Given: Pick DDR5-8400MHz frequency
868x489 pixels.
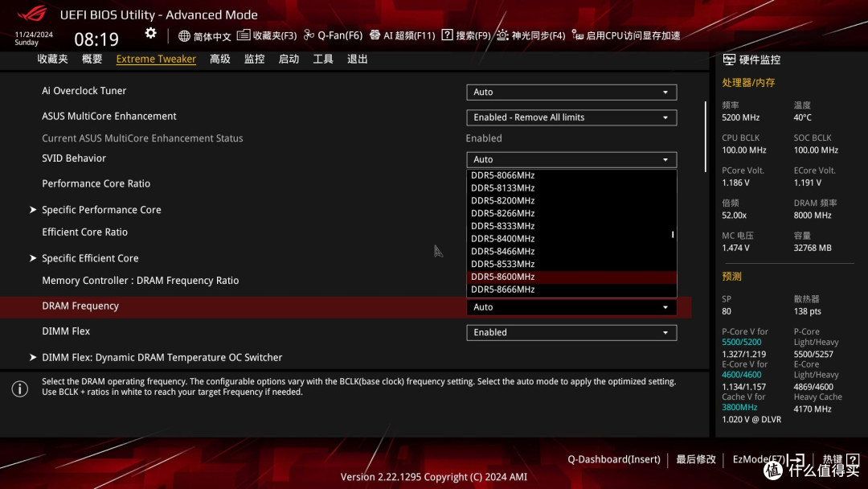Looking at the screenshot, I should coord(571,239).
